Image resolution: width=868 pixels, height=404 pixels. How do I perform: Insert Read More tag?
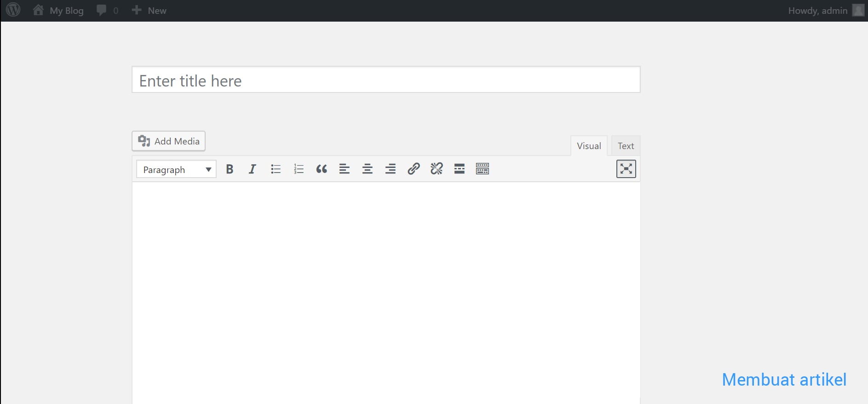pyautogui.click(x=460, y=169)
